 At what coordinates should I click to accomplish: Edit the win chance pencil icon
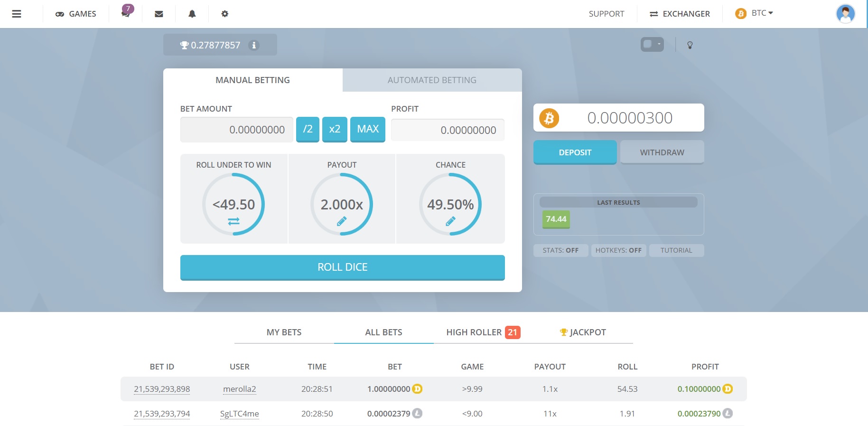450,221
